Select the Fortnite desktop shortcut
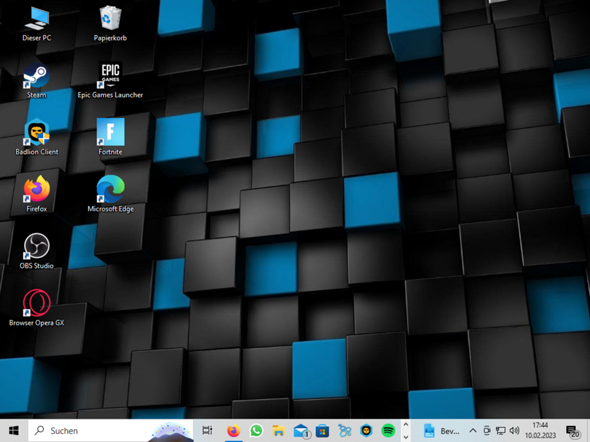Screen dimensions: 590x442 coord(110,138)
